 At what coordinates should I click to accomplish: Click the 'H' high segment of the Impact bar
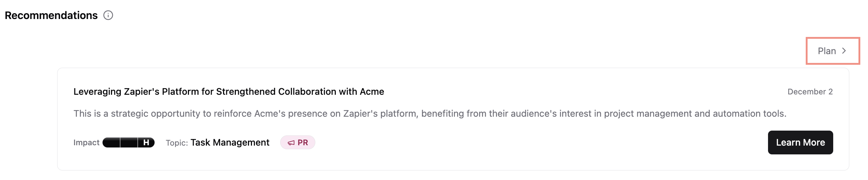146,143
